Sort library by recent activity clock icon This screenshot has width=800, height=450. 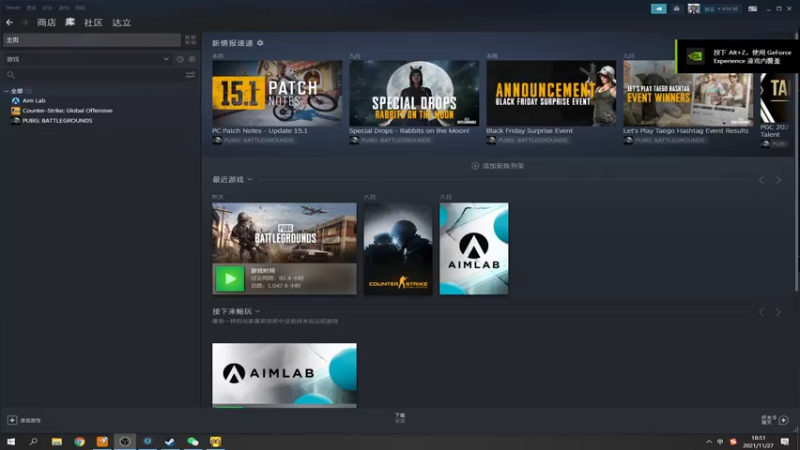[x=180, y=59]
